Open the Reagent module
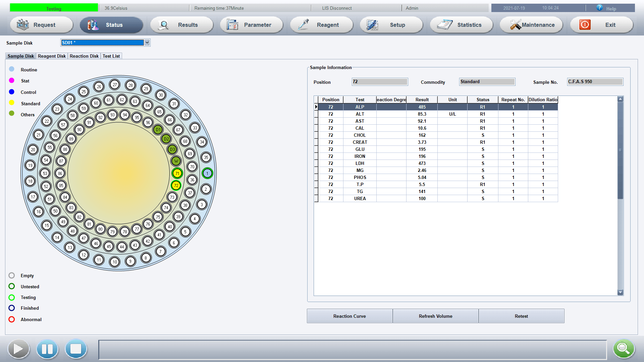 tap(321, 25)
